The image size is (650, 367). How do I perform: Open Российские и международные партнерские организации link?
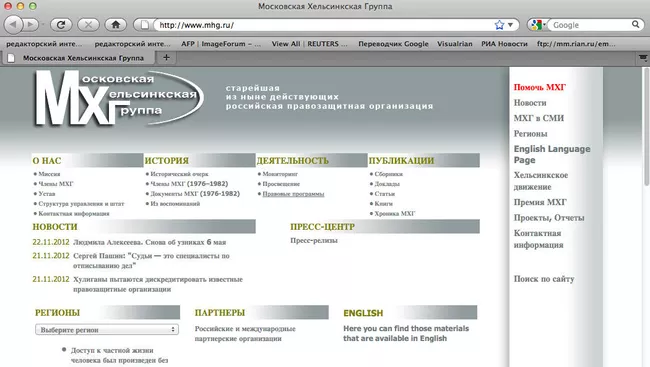(x=245, y=333)
